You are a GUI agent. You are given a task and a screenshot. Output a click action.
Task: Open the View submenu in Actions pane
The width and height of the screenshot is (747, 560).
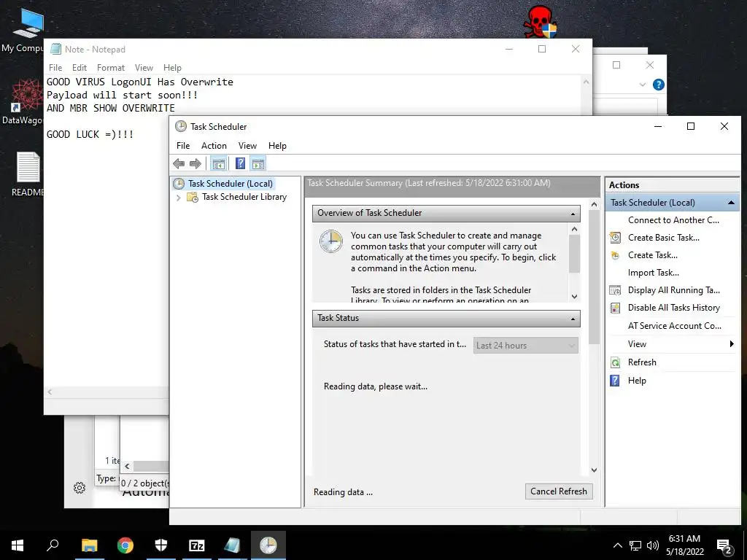pyautogui.click(x=672, y=344)
